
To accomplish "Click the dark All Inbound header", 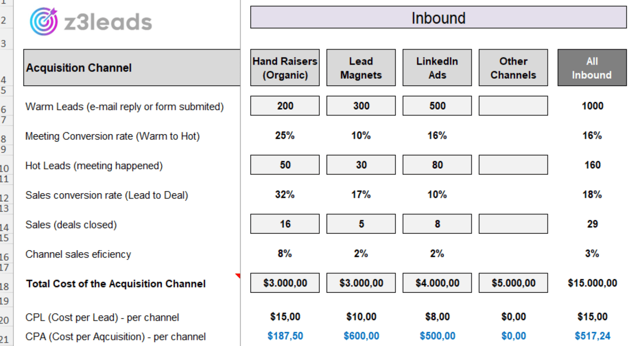I will point(592,68).
